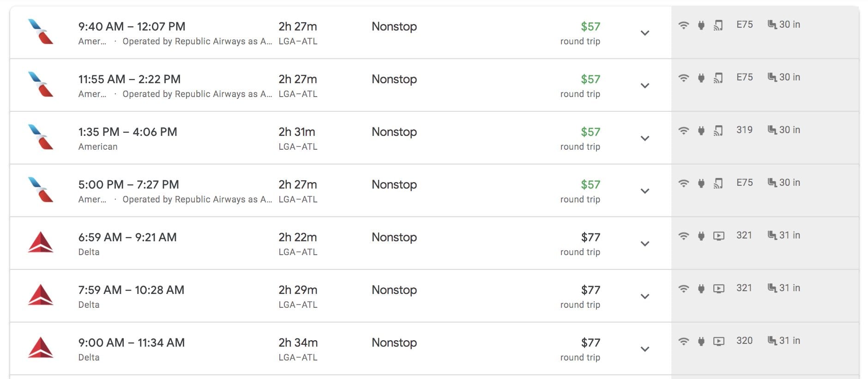Select the 5:00 PM – 7:27 PM flight
Image resolution: width=868 pixels, height=379 pixels.
coord(341,190)
